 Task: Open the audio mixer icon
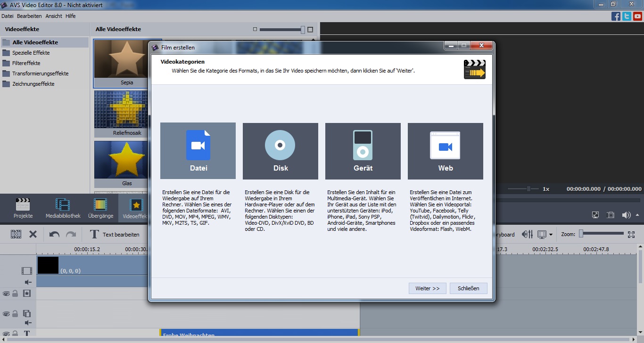[527, 234]
